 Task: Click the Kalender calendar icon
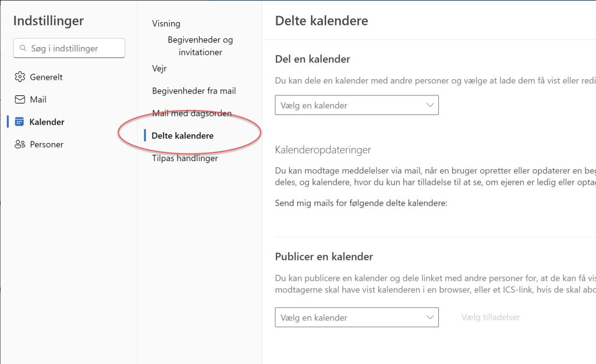[x=19, y=122]
